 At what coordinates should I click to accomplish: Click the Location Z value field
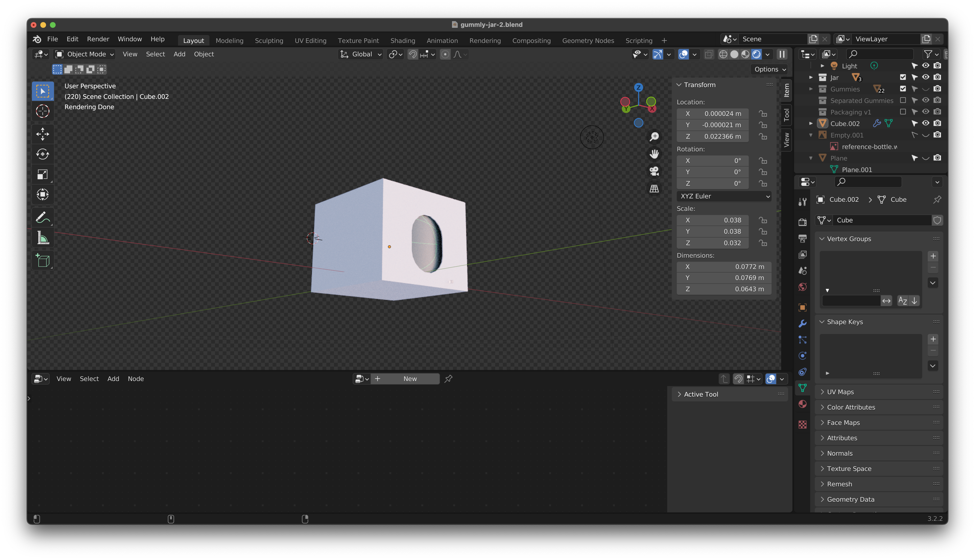[x=712, y=137]
